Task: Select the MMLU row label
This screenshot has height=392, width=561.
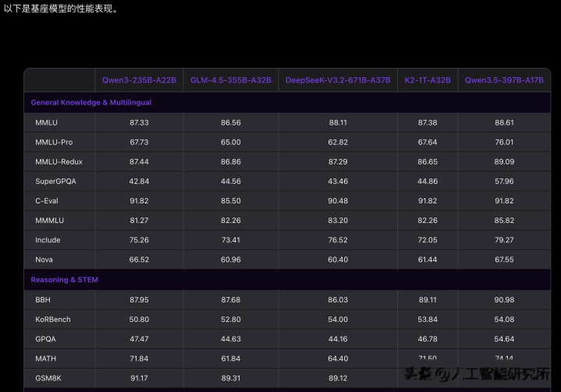Action: 46,122
